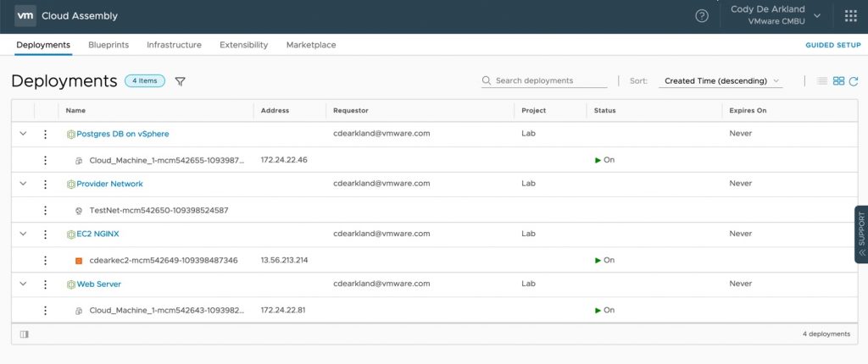Click the IP address 172.24.22.81

[283, 310]
